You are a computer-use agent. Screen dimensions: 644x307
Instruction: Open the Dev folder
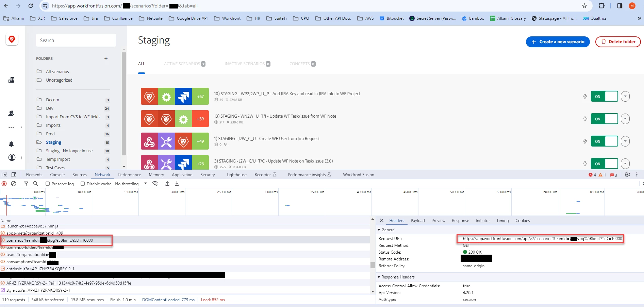50,108
